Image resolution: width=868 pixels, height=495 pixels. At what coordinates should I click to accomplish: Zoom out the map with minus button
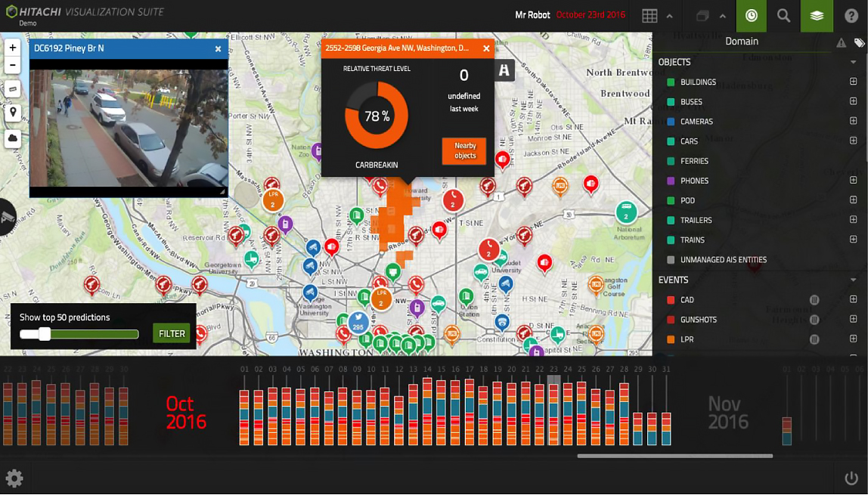point(13,65)
